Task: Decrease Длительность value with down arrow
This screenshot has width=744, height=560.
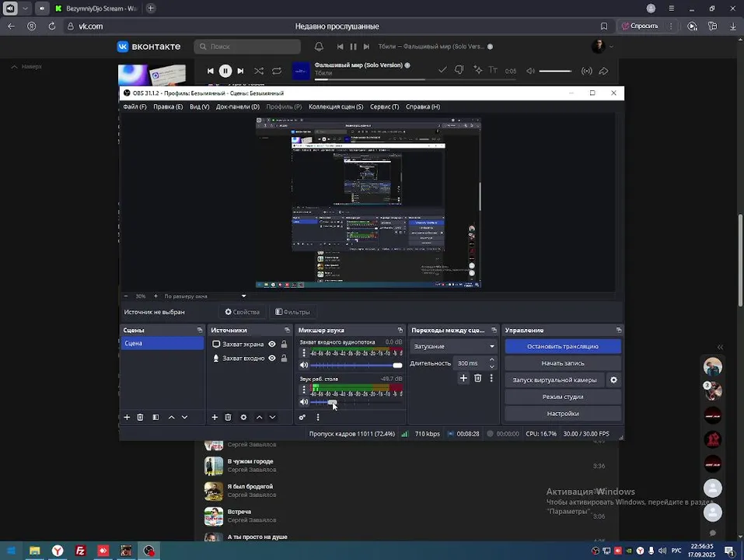Action: pos(491,366)
